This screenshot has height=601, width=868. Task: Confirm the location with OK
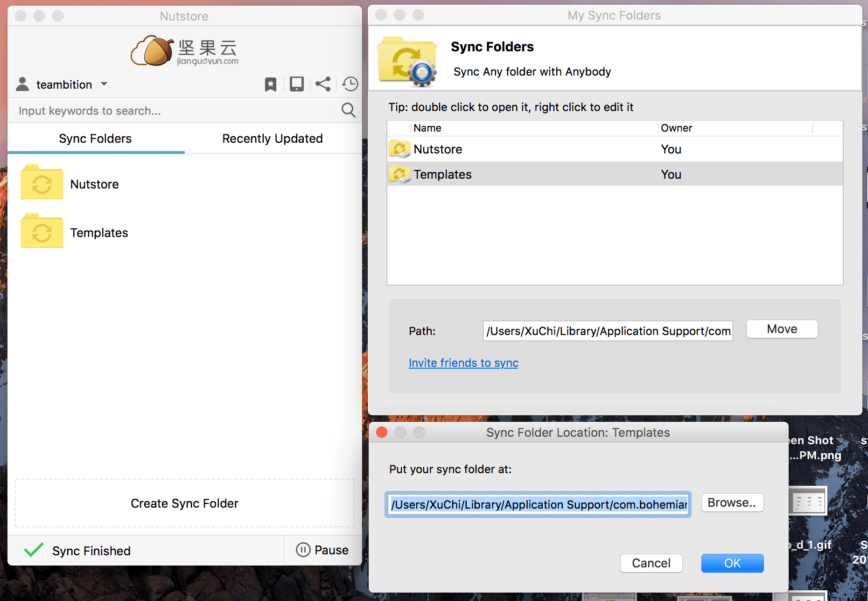point(733,563)
